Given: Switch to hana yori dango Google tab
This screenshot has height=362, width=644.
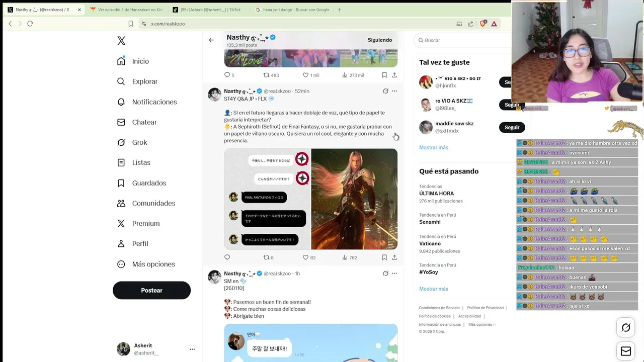Looking at the screenshot, I should tap(292, 10).
